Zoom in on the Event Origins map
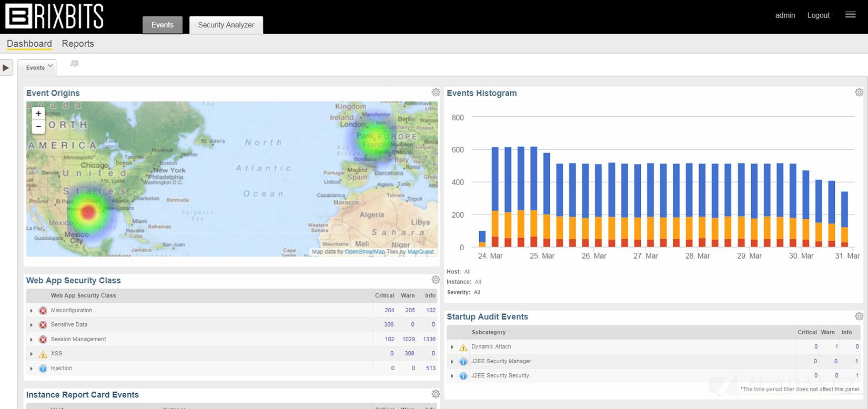The width and height of the screenshot is (868, 409). coord(38,114)
